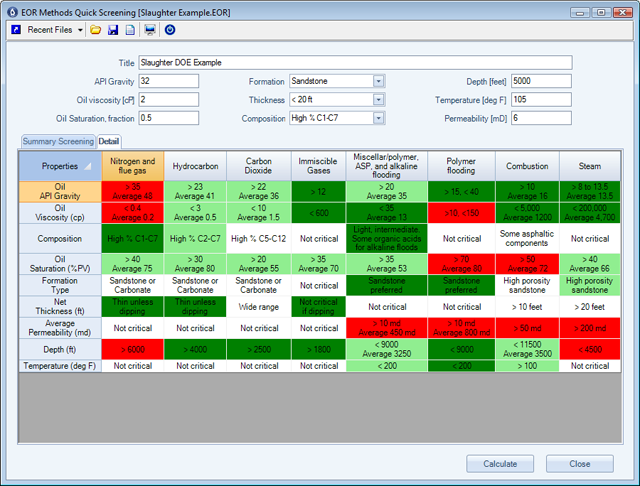This screenshot has width=640, height=486.
Task: Click the '> 10 md Average 450 md' cell
Action: click(387, 328)
